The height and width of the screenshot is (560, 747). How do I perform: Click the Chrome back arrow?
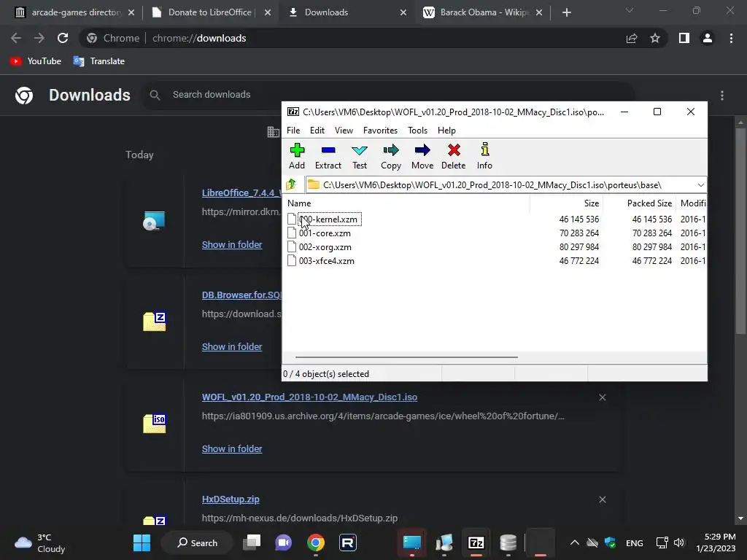pyautogui.click(x=16, y=38)
